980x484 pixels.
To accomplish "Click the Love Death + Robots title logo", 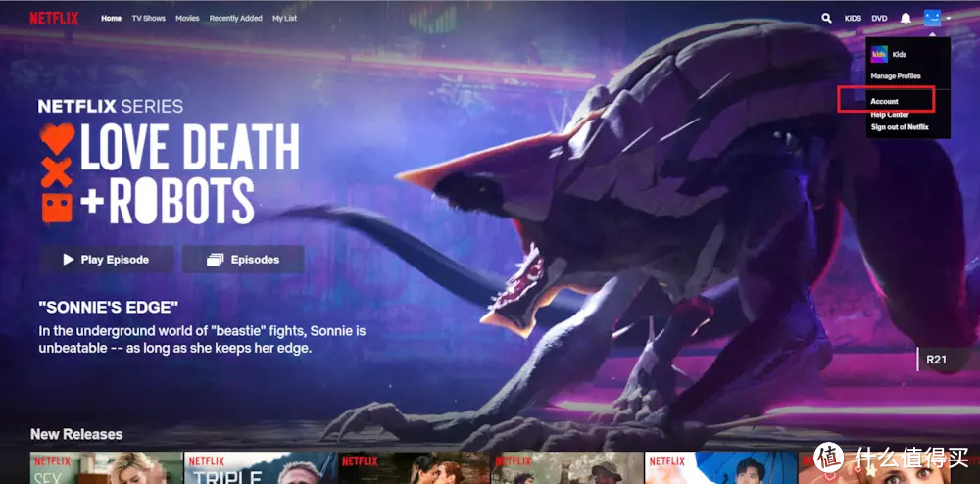I will click(170, 173).
